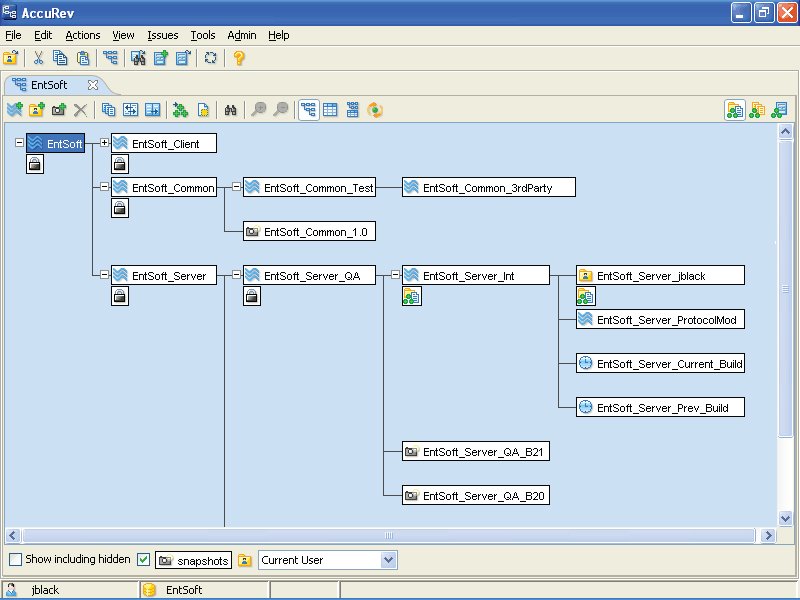The width and height of the screenshot is (800, 600).
Task: Click the Zoom Out magnifier icon
Action: [x=281, y=109]
